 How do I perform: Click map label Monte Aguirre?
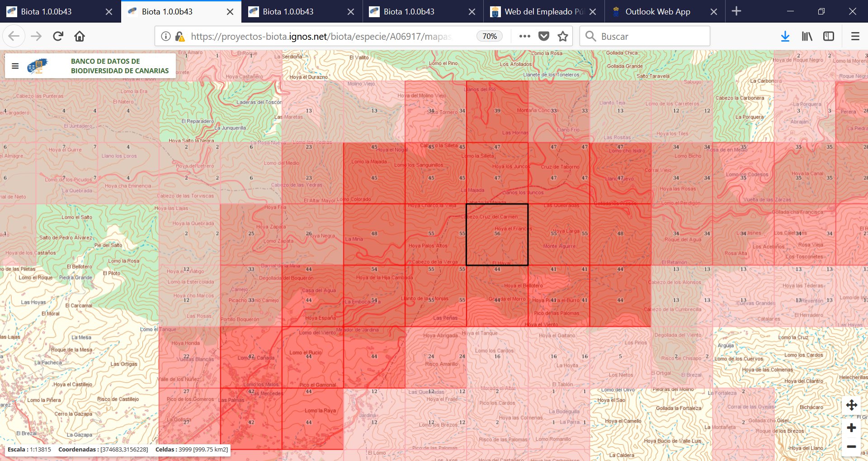click(x=559, y=246)
